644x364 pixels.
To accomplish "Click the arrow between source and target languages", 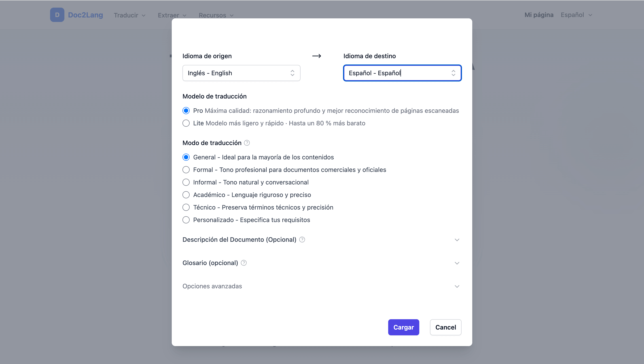I will (x=316, y=56).
